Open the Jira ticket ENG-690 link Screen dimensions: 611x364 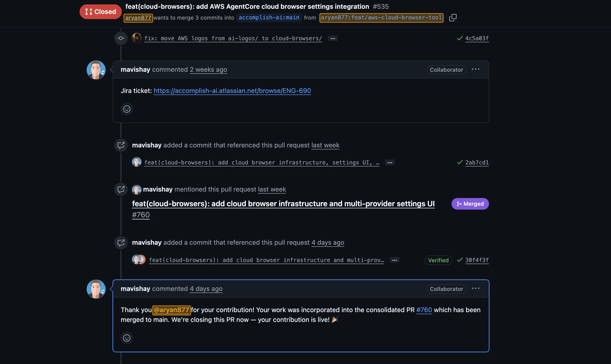pyautogui.click(x=232, y=91)
